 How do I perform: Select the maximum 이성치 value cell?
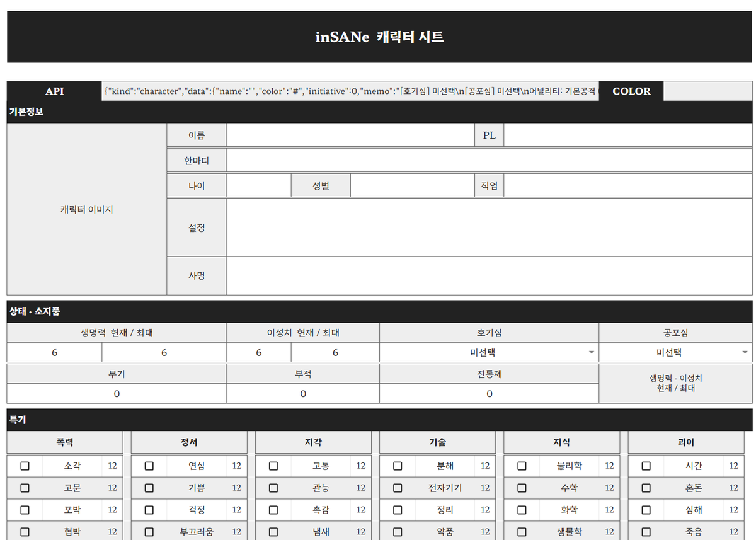pos(335,353)
